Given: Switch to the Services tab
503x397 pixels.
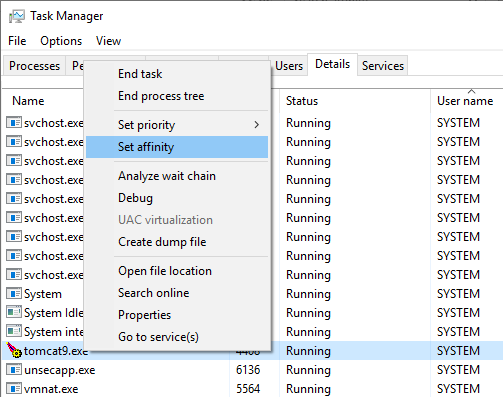Looking at the screenshot, I should (x=383, y=66).
